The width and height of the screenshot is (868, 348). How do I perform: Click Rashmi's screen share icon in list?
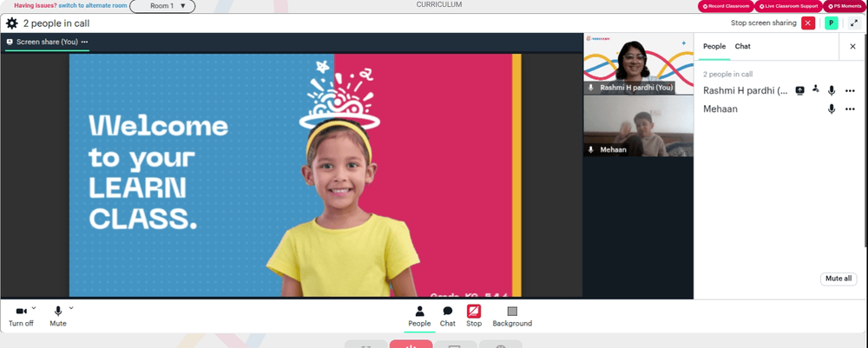click(x=799, y=91)
